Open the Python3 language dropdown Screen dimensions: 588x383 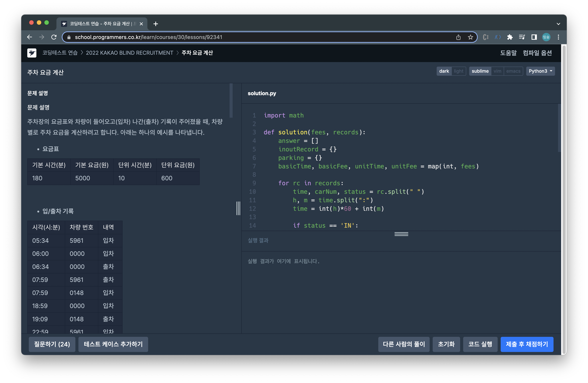click(540, 71)
